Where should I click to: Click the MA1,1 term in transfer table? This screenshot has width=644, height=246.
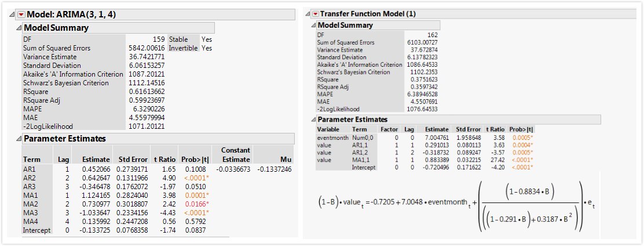pos(361,160)
